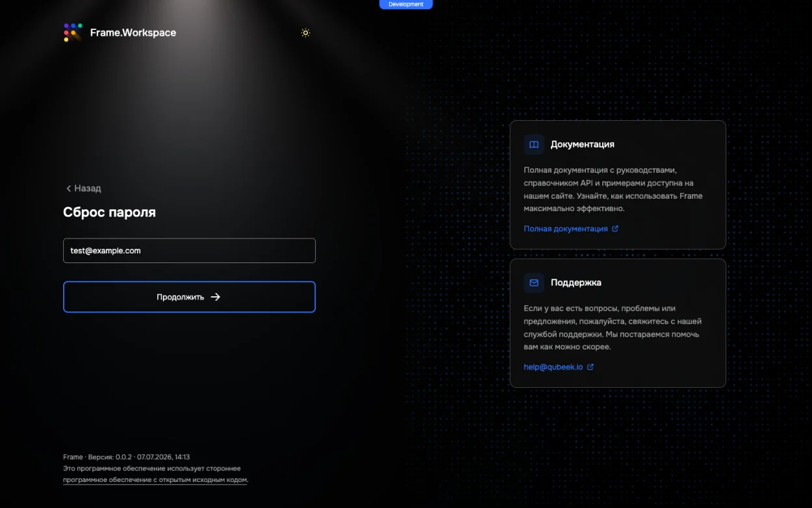The height and width of the screenshot is (508, 812).
Task: Click the Сброс пароля heading
Action: (x=109, y=212)
